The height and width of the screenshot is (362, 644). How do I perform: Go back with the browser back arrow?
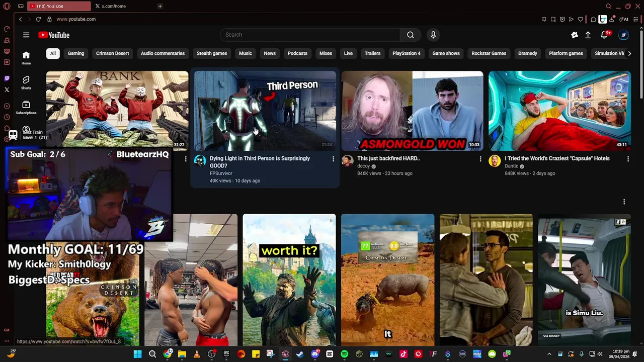point(21,19)
